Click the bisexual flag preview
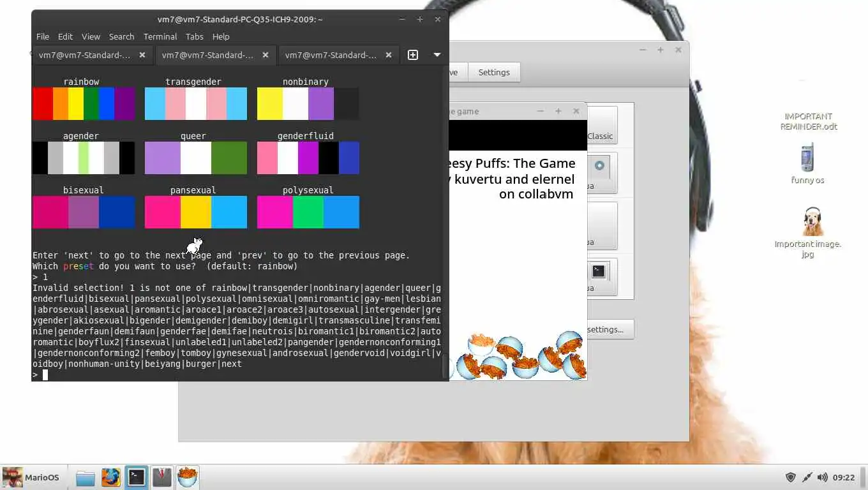 [x=84, y=212]
